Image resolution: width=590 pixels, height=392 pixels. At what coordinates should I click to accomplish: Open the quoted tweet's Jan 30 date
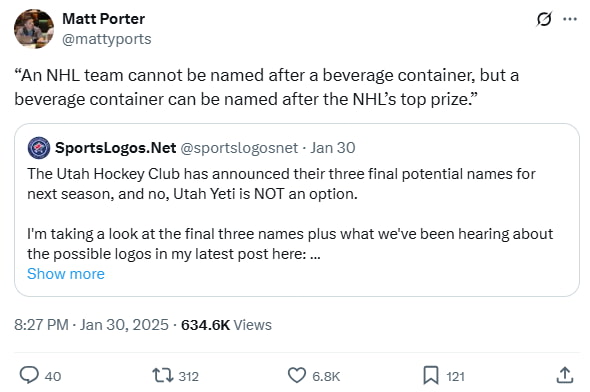(x=333, y=148)
